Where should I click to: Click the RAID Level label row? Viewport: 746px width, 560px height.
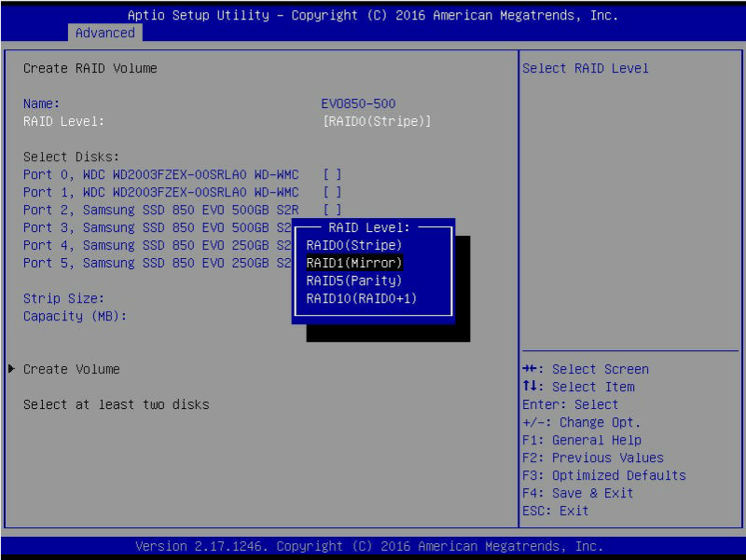tap(63, 121)
